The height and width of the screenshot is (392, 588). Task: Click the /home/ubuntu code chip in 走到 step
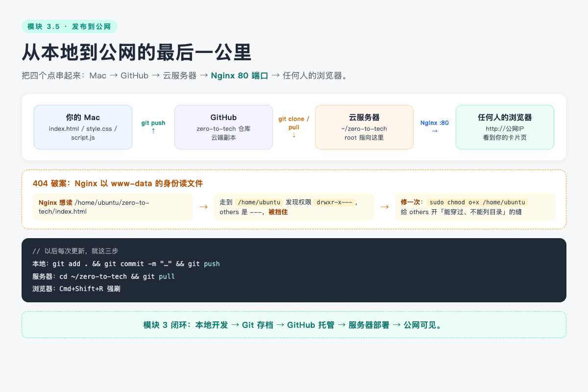point(259,202)
